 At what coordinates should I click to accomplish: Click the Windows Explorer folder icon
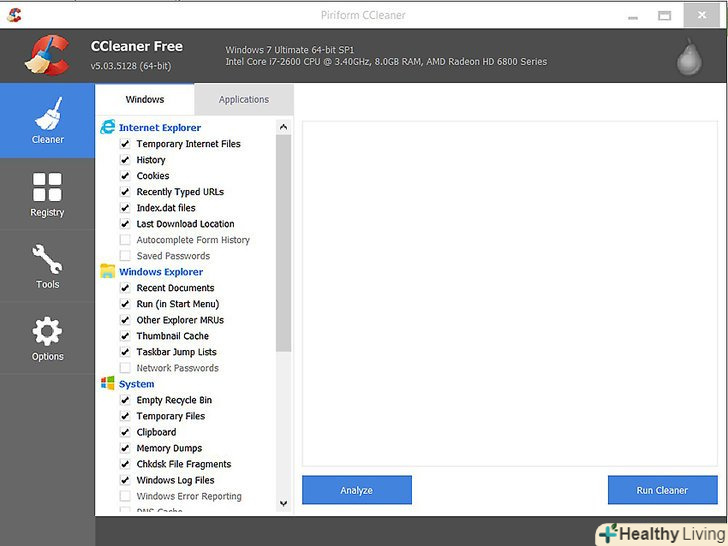click(107, 271)
